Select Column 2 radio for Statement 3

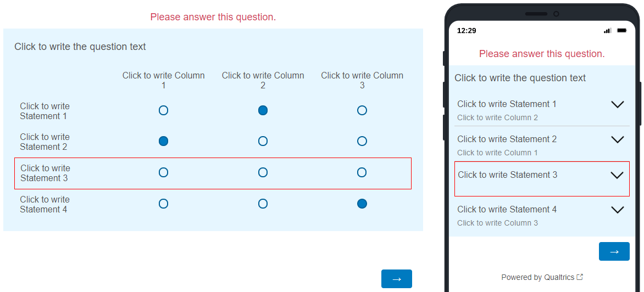click(x=263, y=172)
